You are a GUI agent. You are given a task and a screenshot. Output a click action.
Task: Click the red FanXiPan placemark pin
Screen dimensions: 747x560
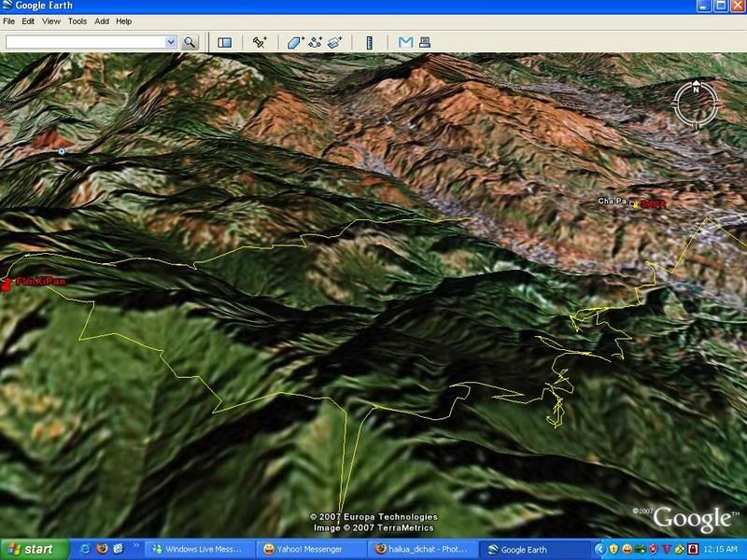click(7, 285)
